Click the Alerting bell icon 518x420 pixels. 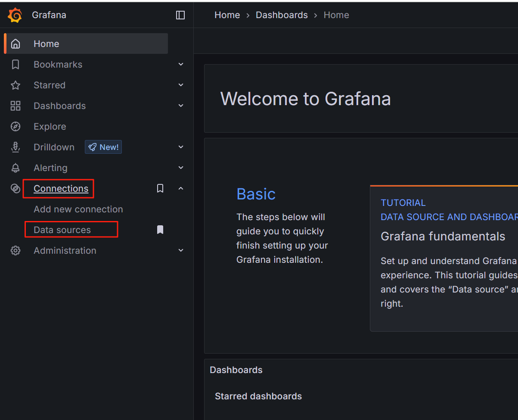(16, 168)
